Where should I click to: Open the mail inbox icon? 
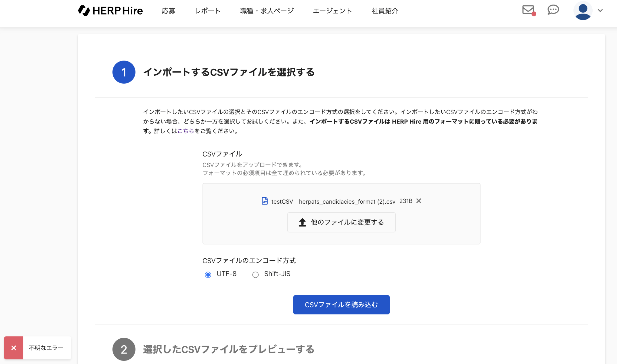[528, 10]
